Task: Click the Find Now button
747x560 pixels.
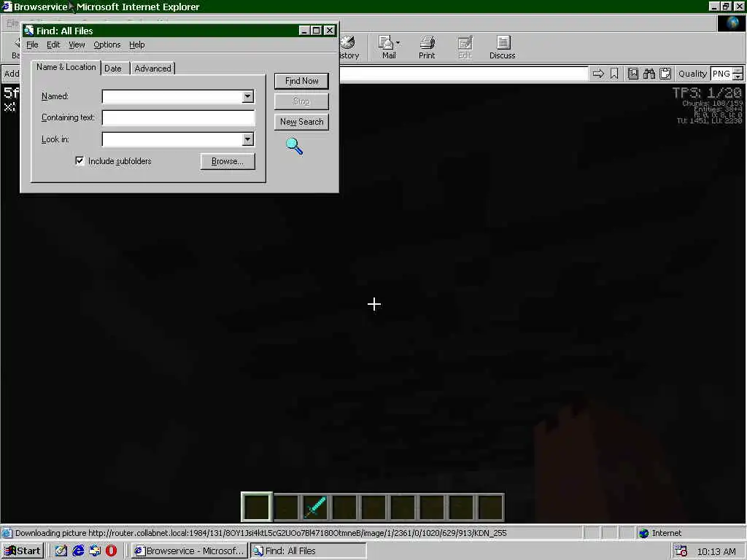Action: click(x=301, y=81)
